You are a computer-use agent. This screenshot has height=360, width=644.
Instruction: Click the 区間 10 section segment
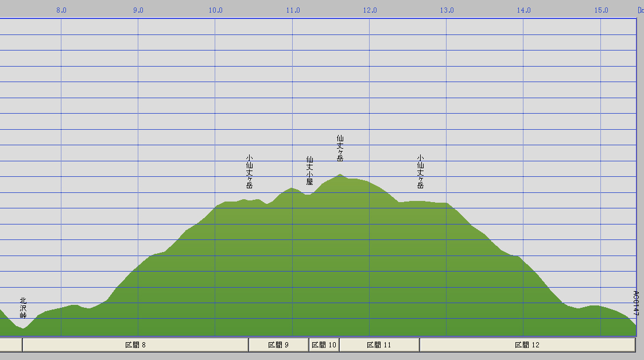[324, 345]
